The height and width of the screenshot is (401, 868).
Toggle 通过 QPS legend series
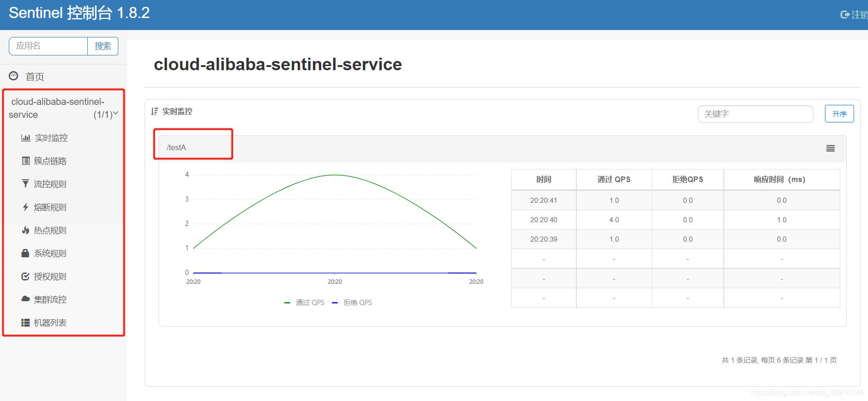coord(304,303)
